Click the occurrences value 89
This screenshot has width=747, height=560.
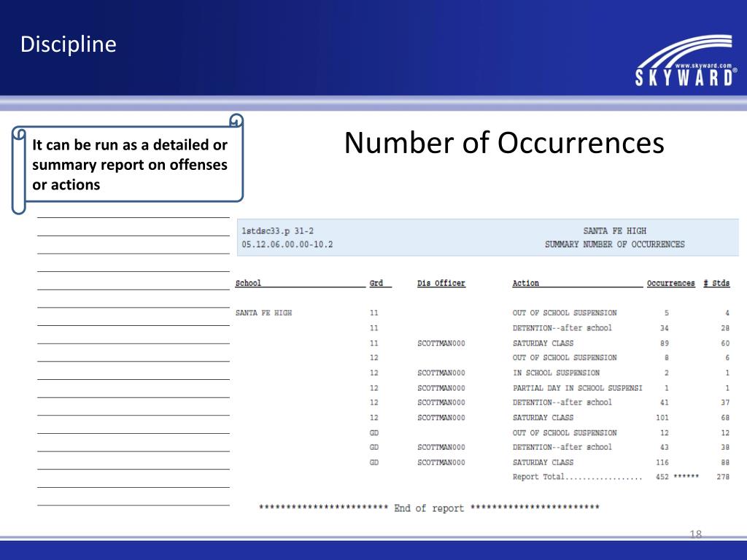coord(665,343)
